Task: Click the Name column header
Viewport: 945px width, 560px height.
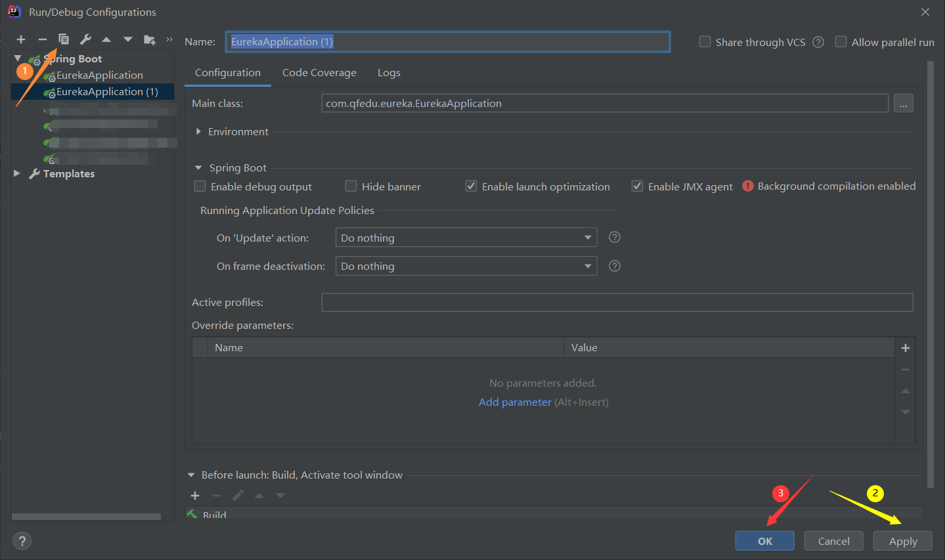Action: click(385, 348)
